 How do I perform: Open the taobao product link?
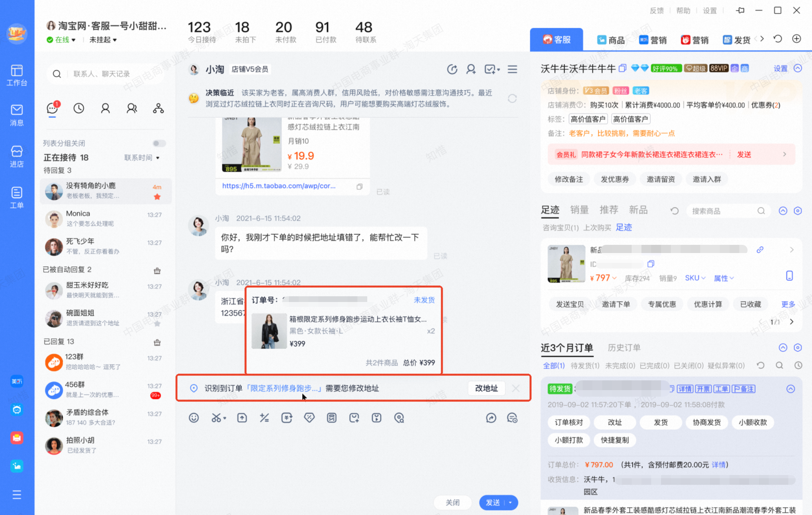tap(279, 186)
